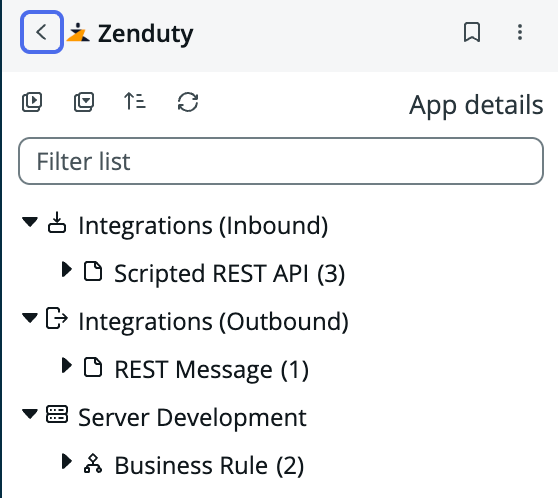Screen dimensions: 558x498
Task: Expand Business Rule (2)
Action: coord(67,461)
